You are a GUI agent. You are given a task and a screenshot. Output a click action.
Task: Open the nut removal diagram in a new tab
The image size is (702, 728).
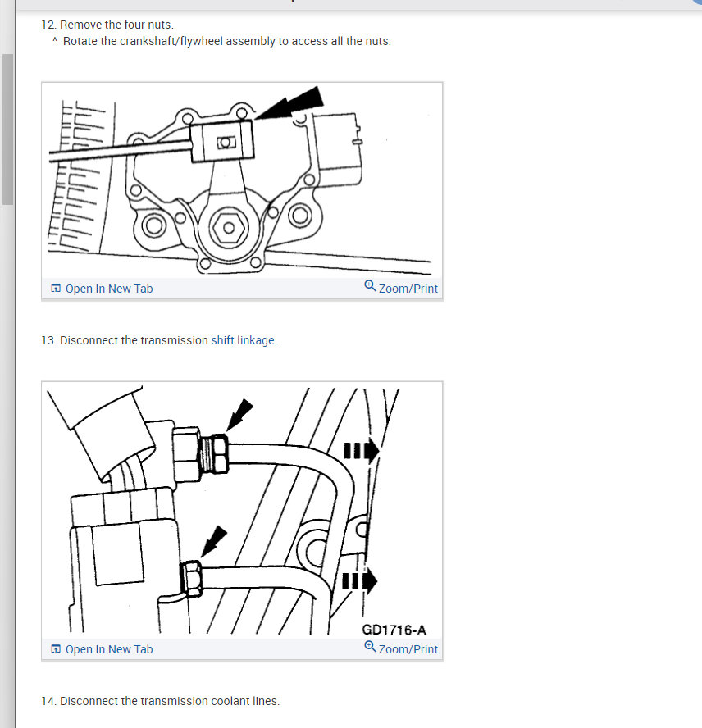coord(109,289)
